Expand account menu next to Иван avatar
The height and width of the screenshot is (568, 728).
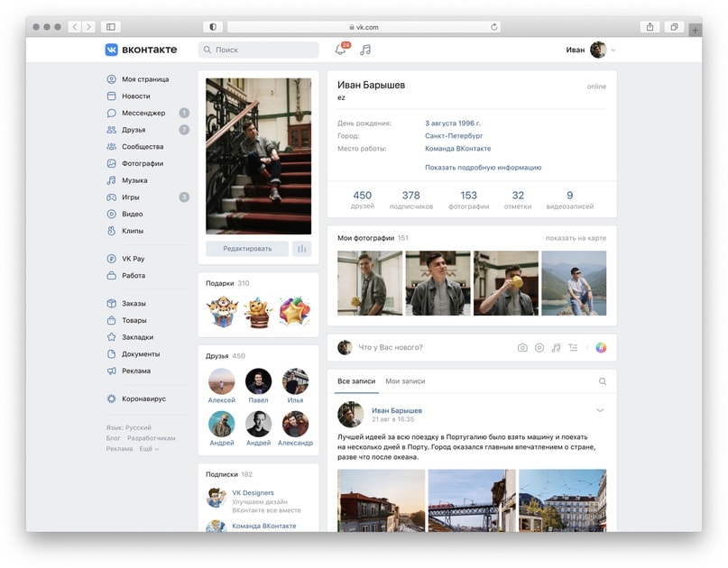point(613,50)
